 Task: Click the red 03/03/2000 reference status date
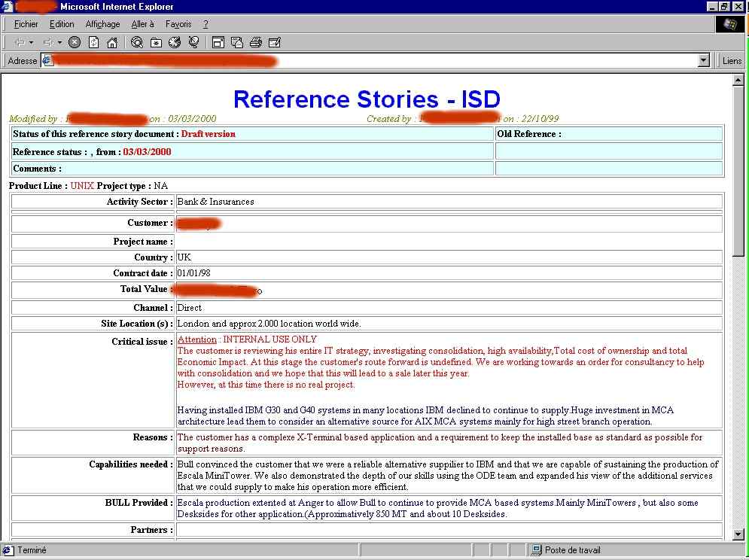pyautogui.click(x=147, y=152)
